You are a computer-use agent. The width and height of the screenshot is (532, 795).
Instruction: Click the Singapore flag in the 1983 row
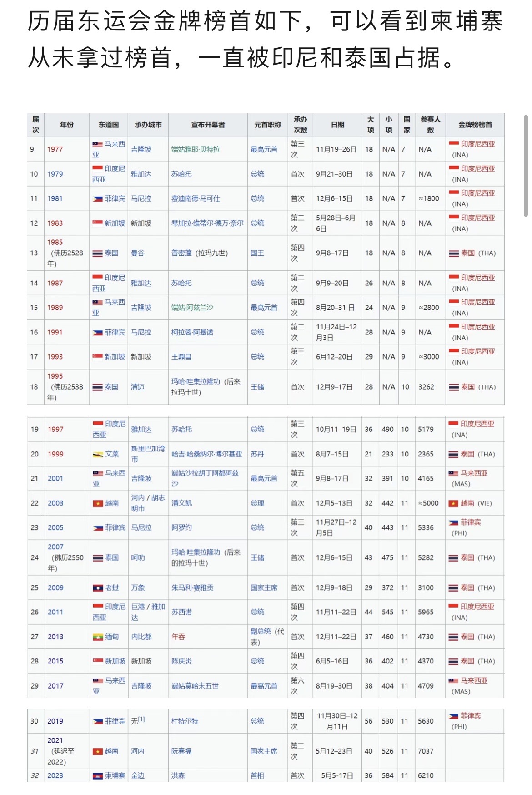(x=98, y=223)
